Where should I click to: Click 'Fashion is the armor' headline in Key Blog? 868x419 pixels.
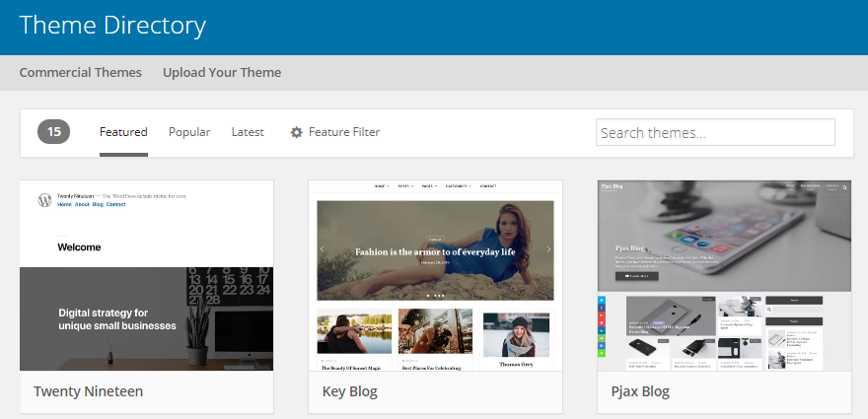point(435,251)
